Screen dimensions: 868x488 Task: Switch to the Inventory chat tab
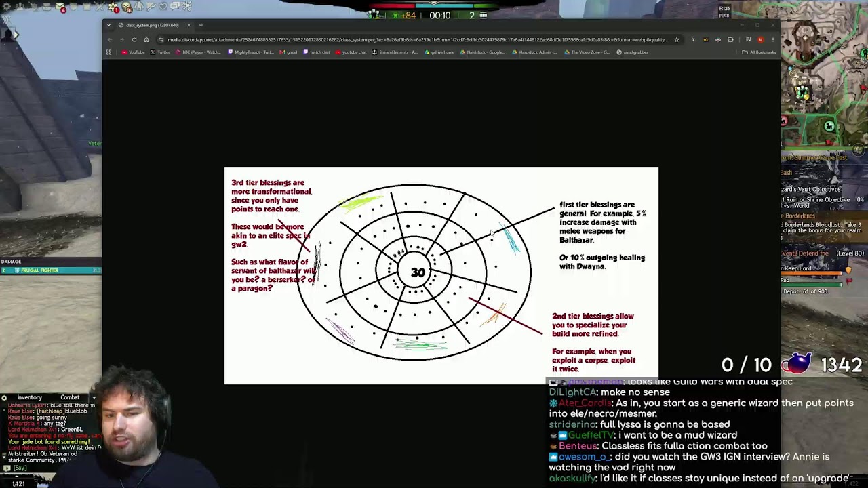(29, 397)
